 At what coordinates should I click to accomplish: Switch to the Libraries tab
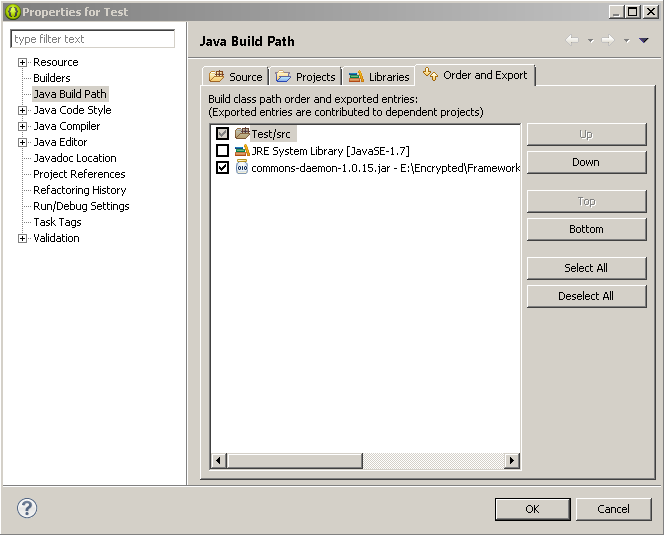(x=379, y=76)
